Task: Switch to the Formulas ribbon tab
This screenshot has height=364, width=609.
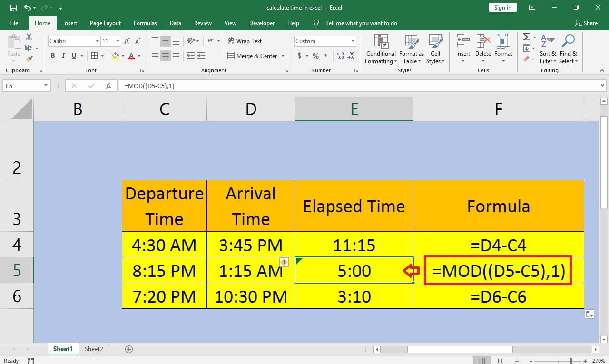Action: coord(145,23)
